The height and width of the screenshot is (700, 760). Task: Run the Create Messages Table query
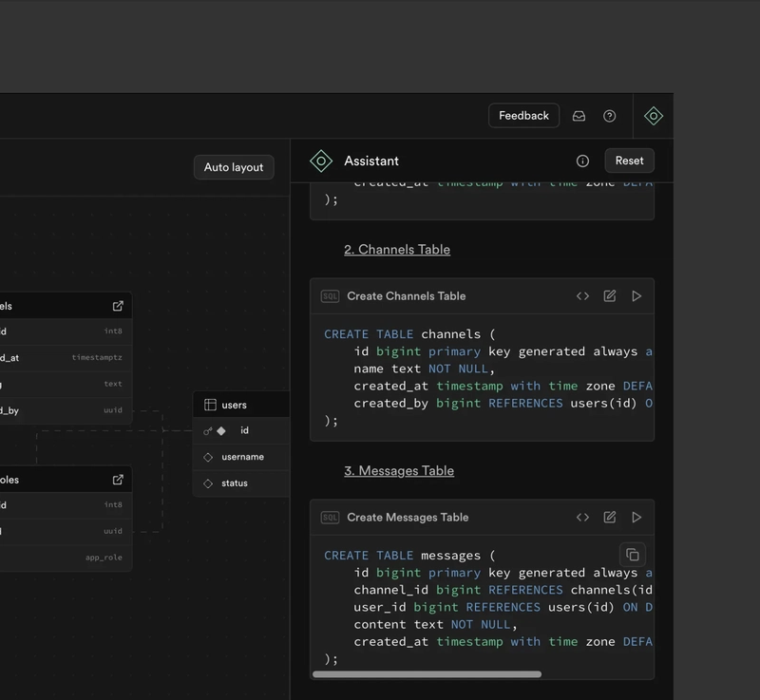(636, 518)
